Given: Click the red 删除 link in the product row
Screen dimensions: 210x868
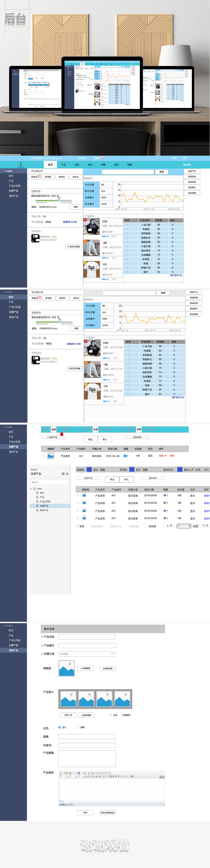Looking at the screenshot, I should (172, 456).
